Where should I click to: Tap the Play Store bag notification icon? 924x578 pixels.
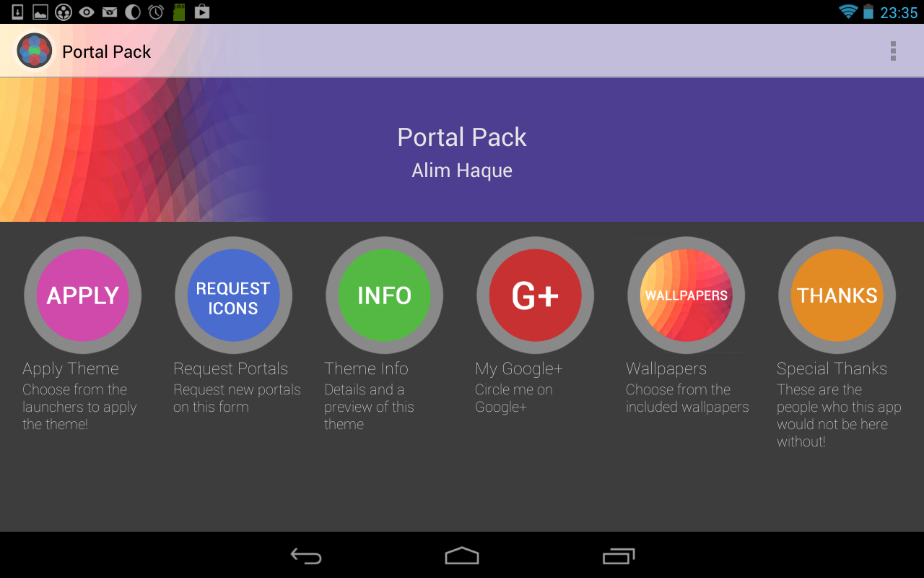coord(202,12)
